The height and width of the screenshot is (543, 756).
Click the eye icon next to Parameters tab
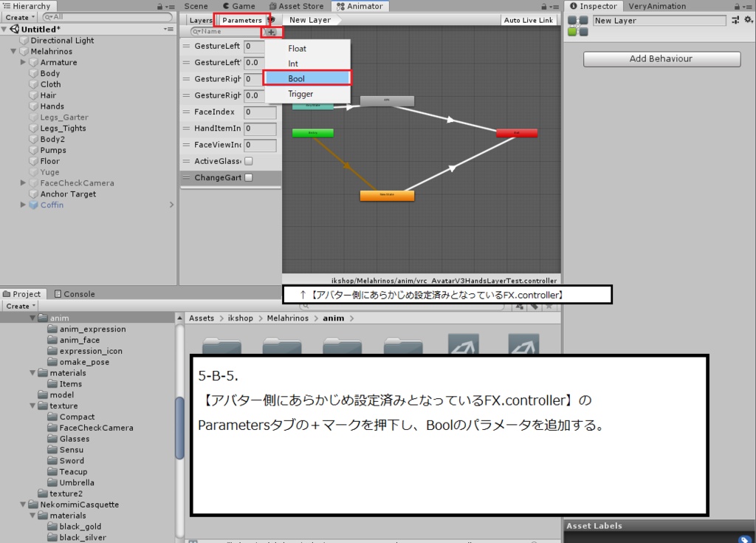coord(269,20)
